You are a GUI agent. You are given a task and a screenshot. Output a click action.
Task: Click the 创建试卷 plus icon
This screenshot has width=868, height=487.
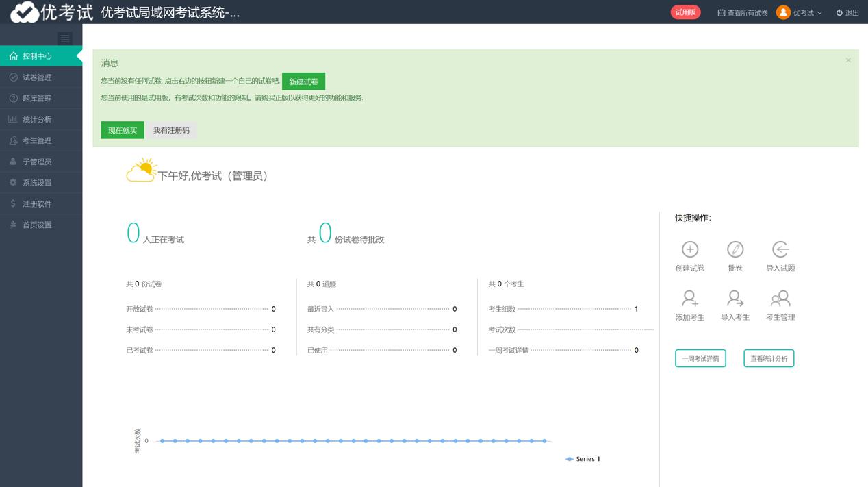pyautogui.click(x=689, y=249)
